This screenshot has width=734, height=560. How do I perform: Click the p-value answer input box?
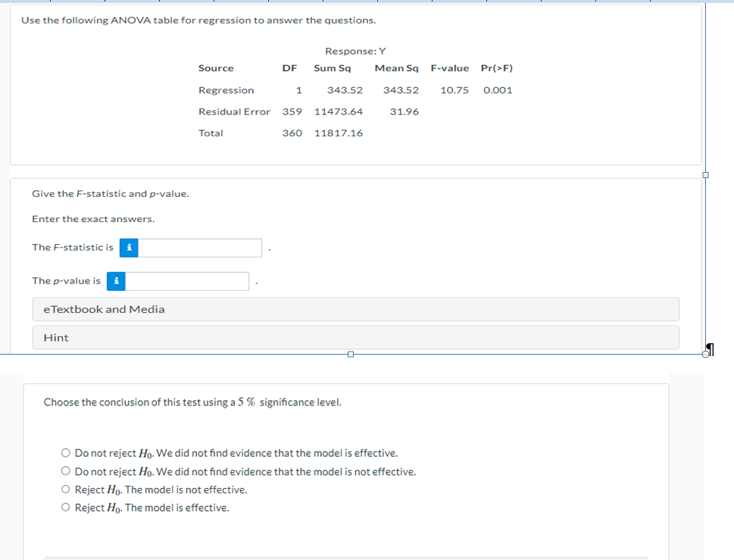click(187, 281)
